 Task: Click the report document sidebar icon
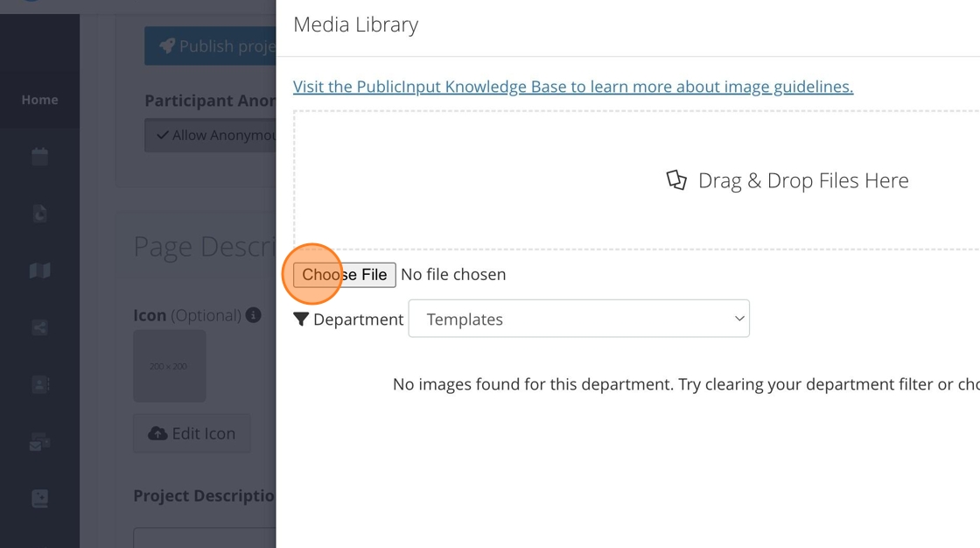tap(39, 214)
